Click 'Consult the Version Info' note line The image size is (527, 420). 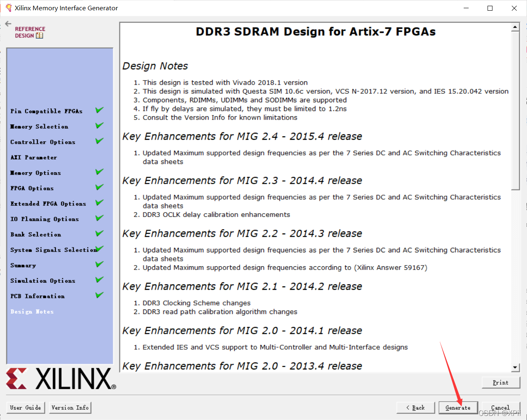click(x=220, y=118)
